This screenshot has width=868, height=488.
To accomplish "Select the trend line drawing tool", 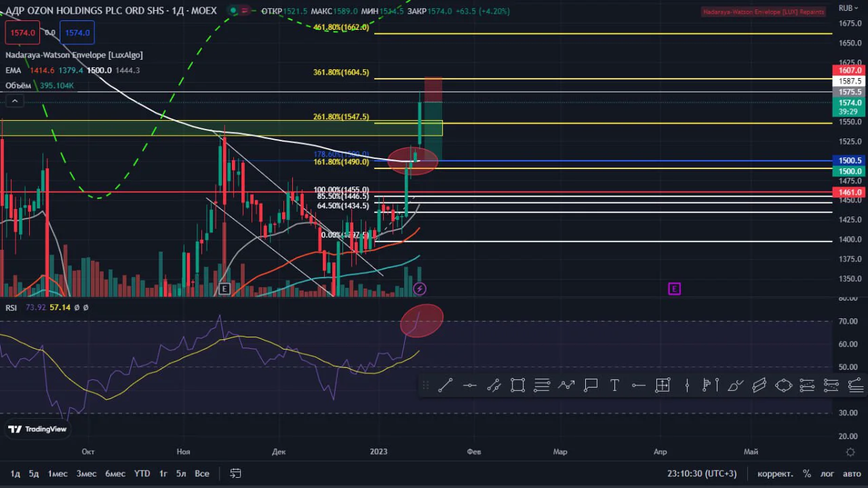I will point(446,386).
